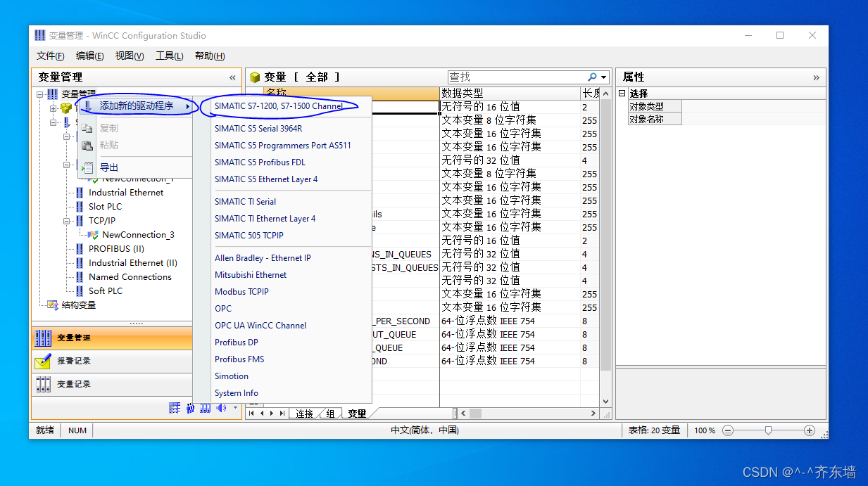
Task: Collapse the 变量管理 navigation panel
Action: [x=232, y=77]
